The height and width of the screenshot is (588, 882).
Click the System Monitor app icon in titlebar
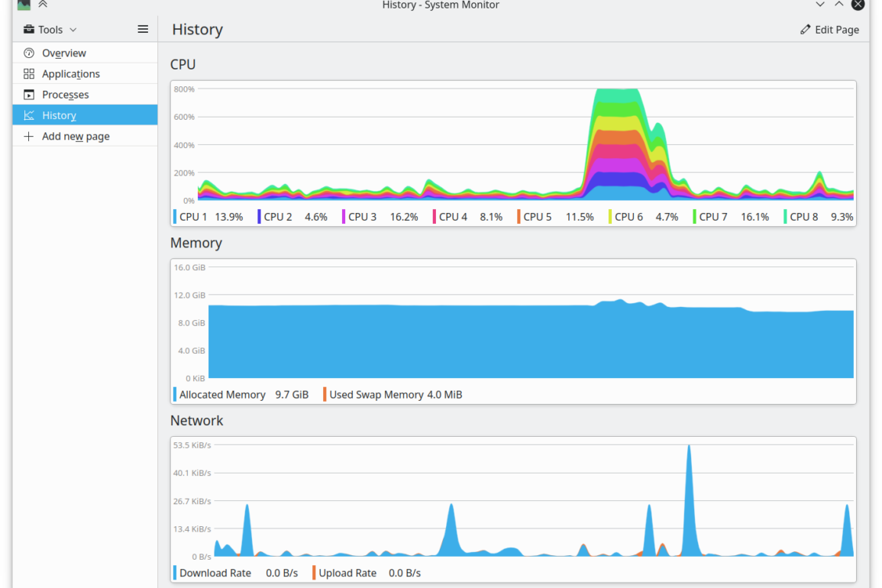24,5
